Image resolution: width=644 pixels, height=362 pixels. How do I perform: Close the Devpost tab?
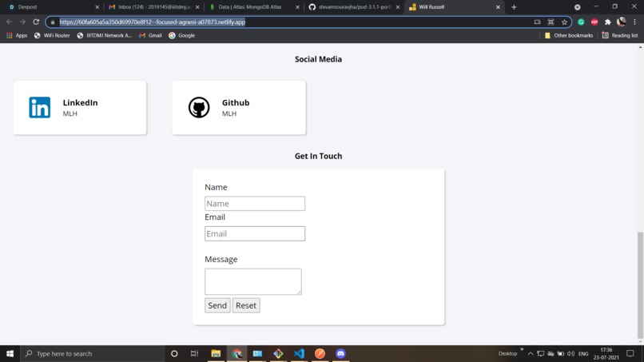pyautogui.click(x=97, y=7)
